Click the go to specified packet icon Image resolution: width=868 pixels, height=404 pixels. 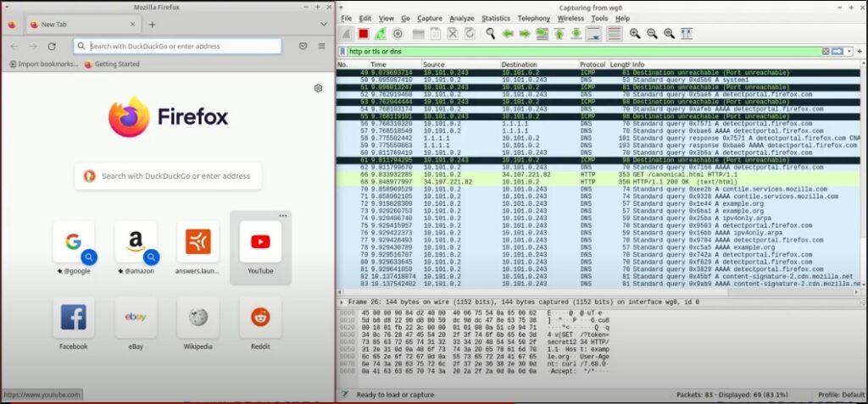pos(542,34)
